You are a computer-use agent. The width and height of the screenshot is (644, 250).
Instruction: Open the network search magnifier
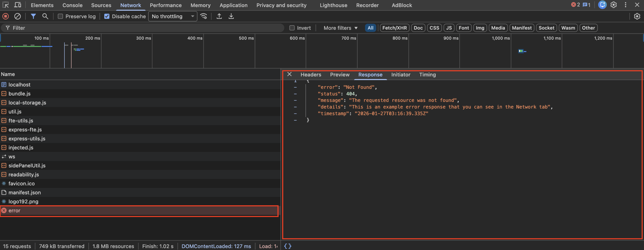tap(45, 16)
